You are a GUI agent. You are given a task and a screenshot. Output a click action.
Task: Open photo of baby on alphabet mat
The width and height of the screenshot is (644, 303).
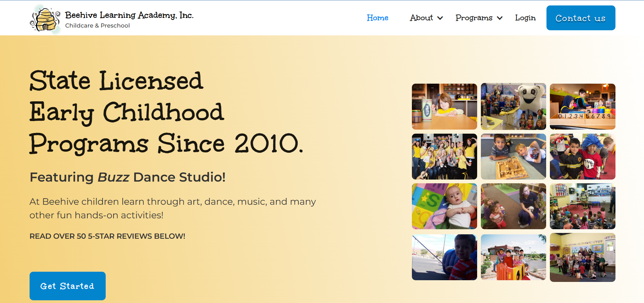pyautogui.click(x=445, y=206)
